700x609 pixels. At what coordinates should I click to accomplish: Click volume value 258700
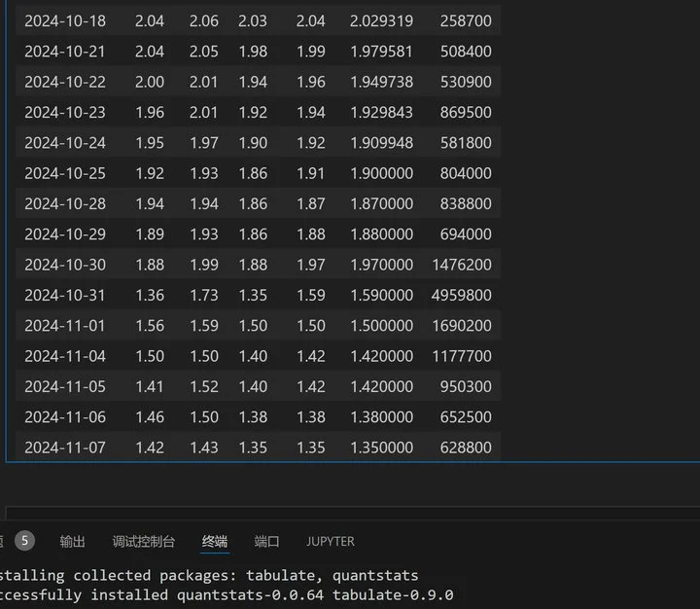point(466,21)
